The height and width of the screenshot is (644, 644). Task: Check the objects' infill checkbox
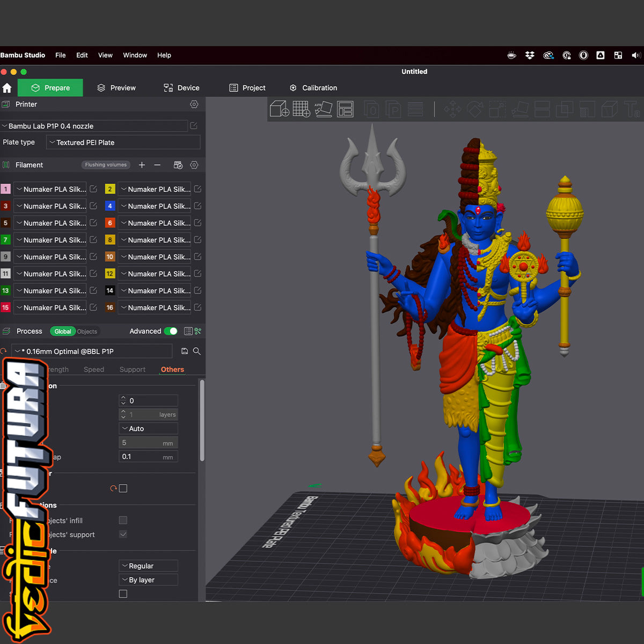pyautogui.click(x=123, y=520)
